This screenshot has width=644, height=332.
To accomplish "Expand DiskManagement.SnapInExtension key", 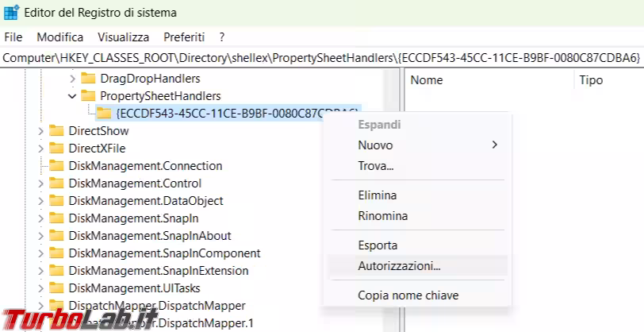I will [40, 271].
